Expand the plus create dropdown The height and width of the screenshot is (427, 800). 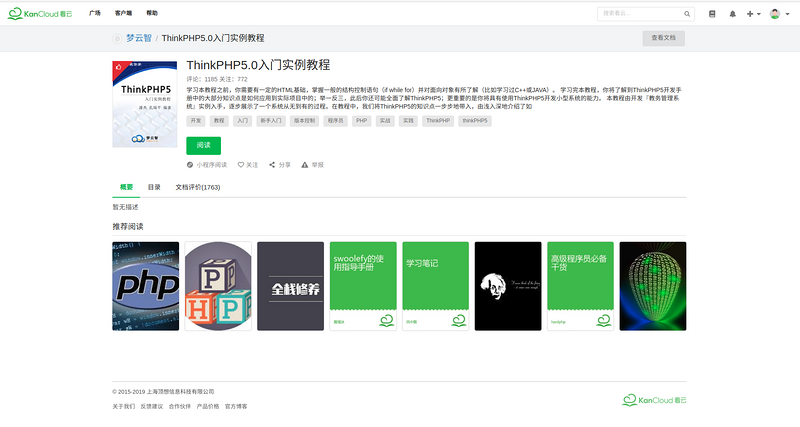(x=754, y=14)
